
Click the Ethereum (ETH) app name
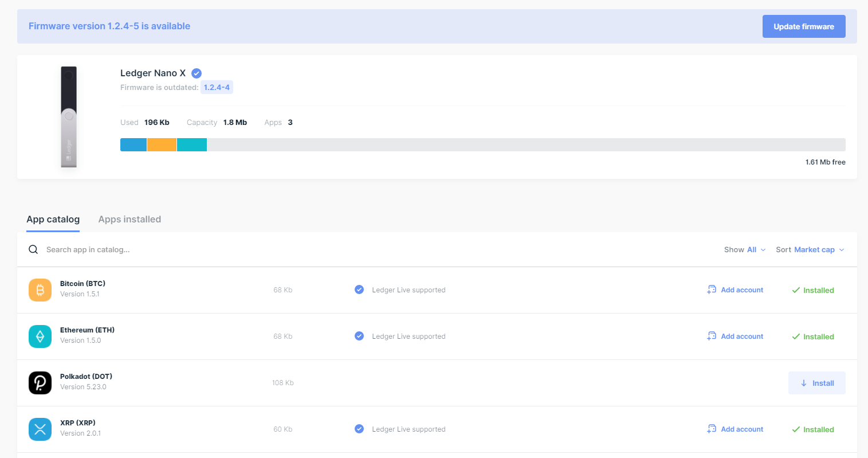coord(87,330)
